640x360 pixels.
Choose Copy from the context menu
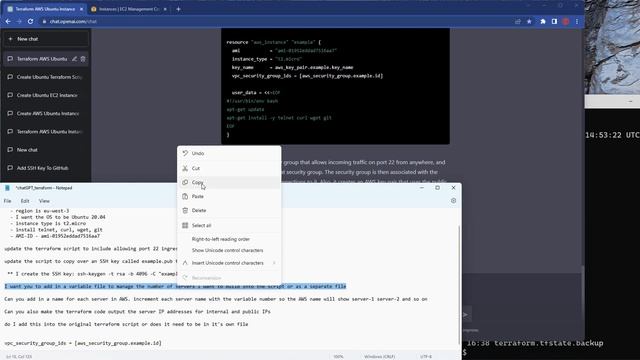(x=229, y=182)
